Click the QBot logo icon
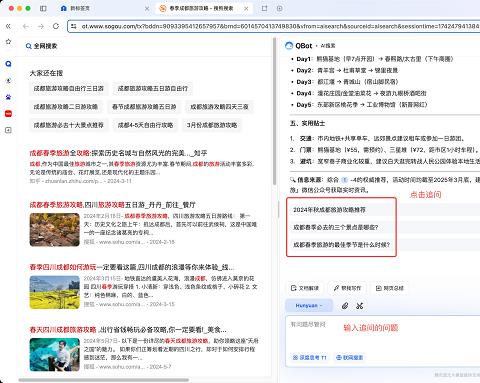This screenshot has height=383, width=480. [289, 46]
